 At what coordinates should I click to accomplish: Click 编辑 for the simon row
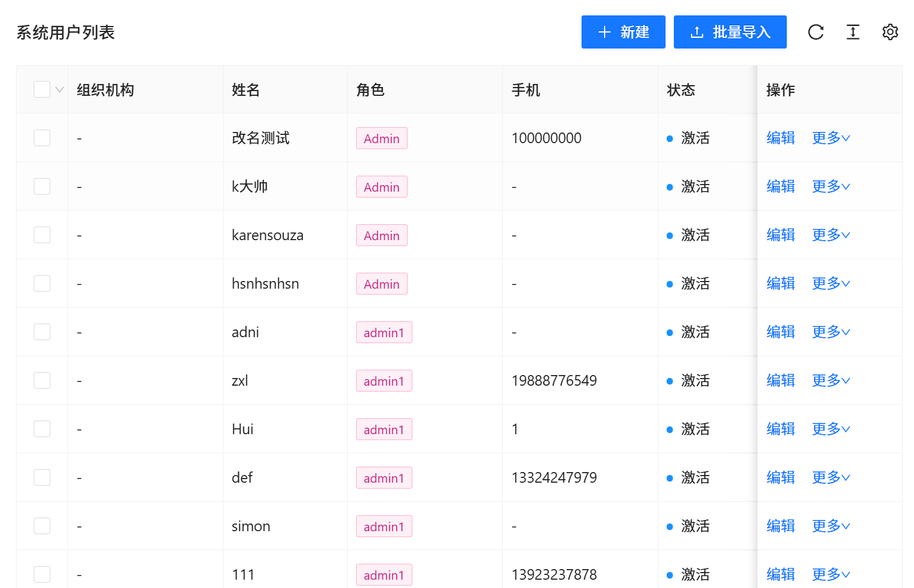(x=781, y=526)
